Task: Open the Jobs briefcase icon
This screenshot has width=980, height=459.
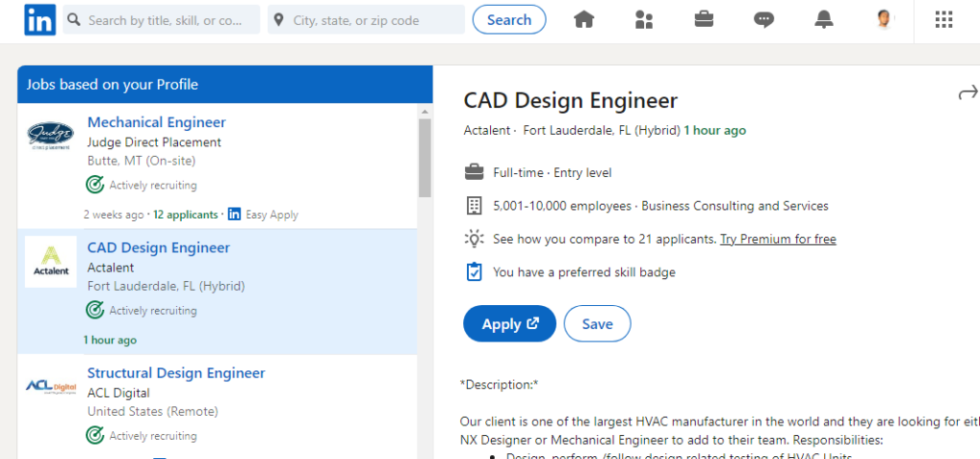Action: 703,19
